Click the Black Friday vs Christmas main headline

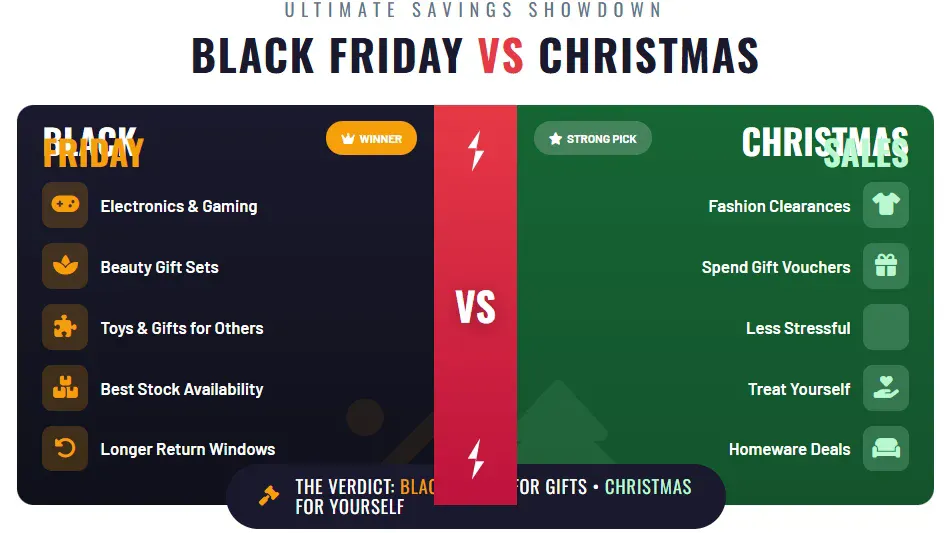tap(475, 56)
